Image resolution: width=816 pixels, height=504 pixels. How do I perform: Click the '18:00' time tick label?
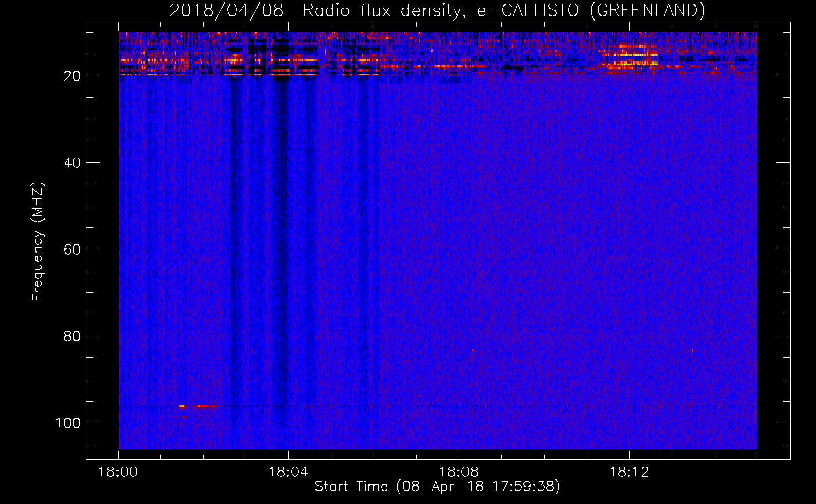coord(118,472)
